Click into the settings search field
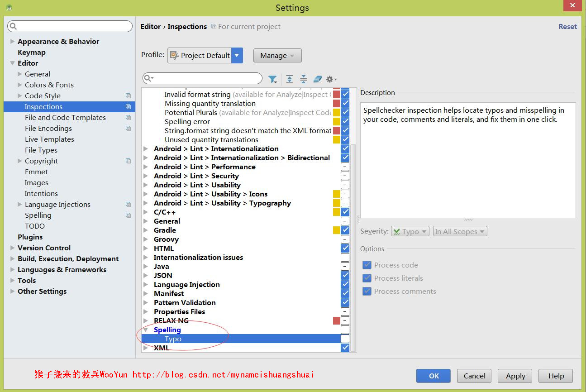This screenshot has height=392, width=586. (x=70, y=26)
